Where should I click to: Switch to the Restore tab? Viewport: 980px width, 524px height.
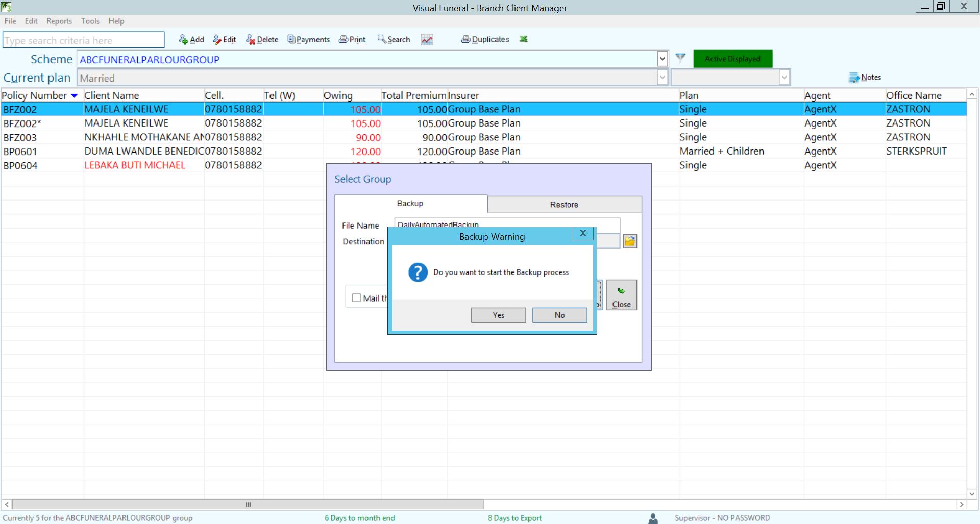pos(564,204)
